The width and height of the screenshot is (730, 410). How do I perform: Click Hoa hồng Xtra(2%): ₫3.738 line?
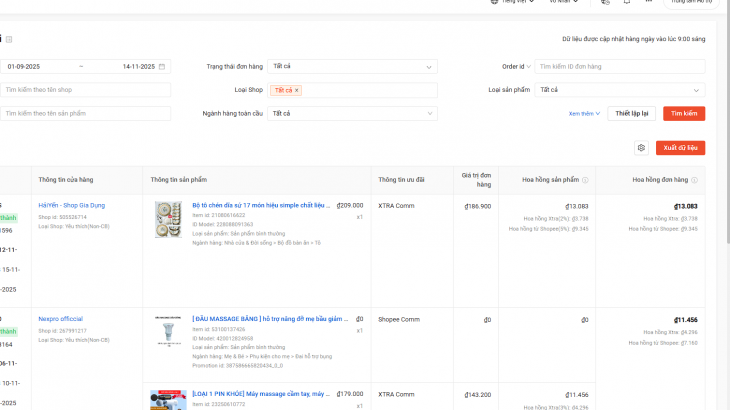(x=556, y=219)
